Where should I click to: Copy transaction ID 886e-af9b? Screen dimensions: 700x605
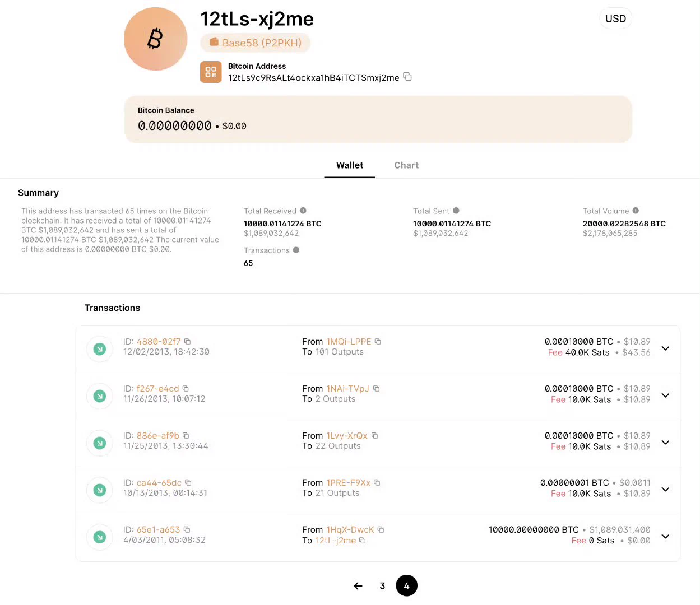click(186, 435)
